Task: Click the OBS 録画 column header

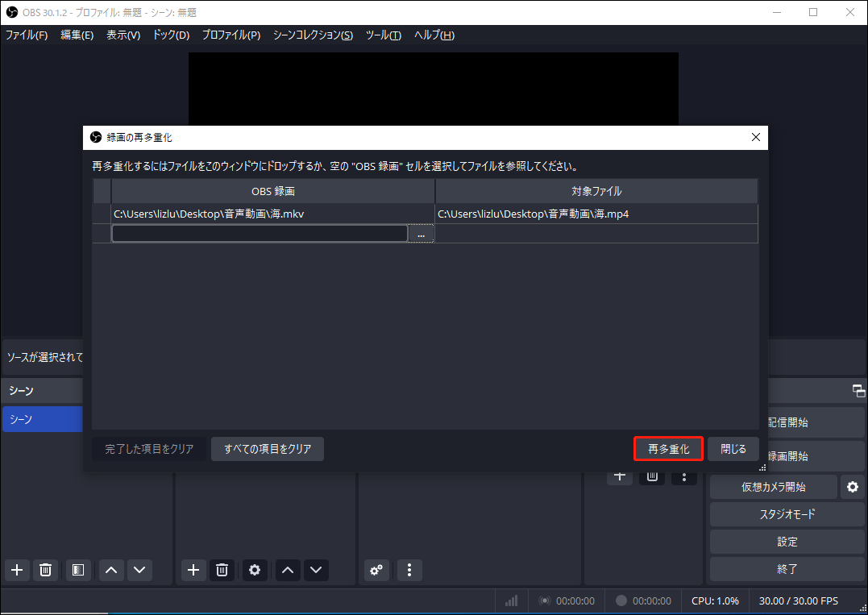Action: tap(273, 191)
